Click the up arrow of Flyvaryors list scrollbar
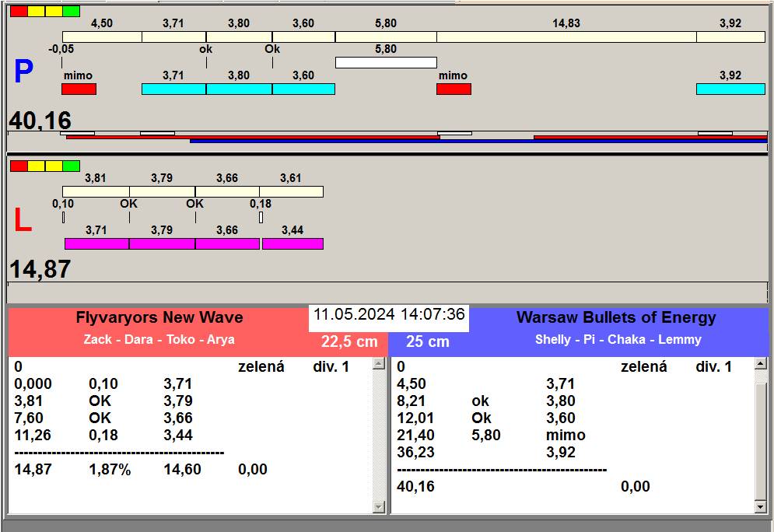 pos(379,364)
